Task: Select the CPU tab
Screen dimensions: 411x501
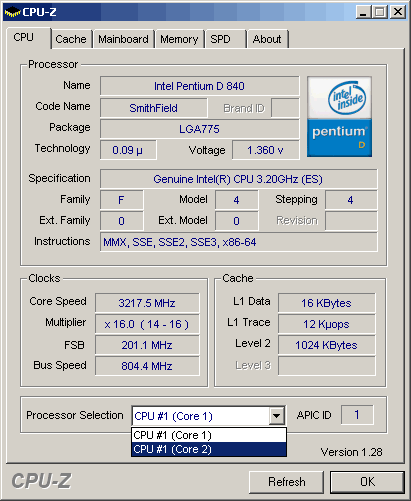Action: click(28, 37)
